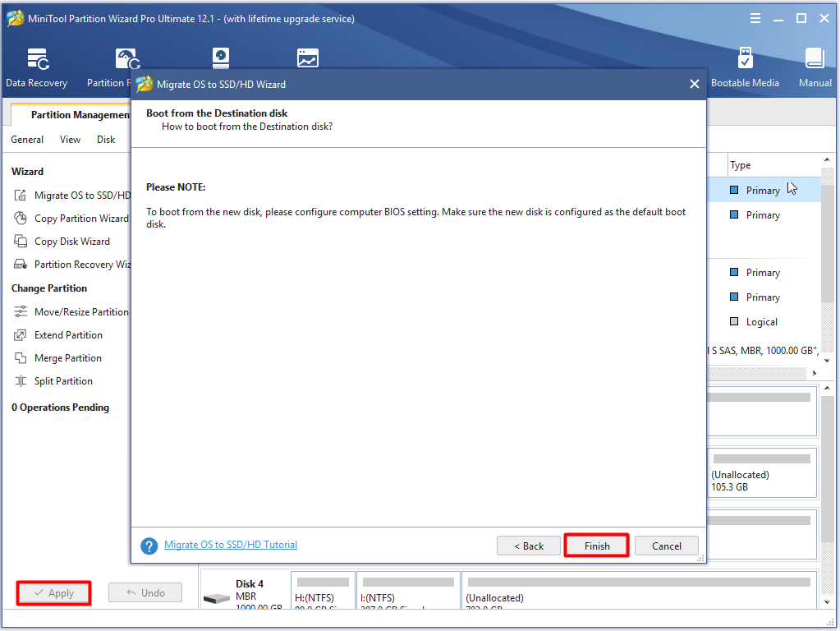This screenshot has height=631, width=840.
Task: Open the General menu
Action: (x=27, y=140)
